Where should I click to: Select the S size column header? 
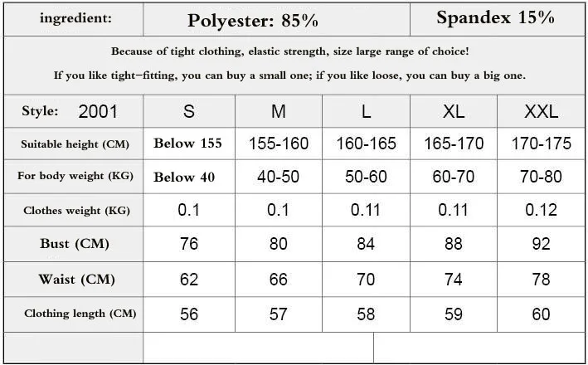pos(189,111)
